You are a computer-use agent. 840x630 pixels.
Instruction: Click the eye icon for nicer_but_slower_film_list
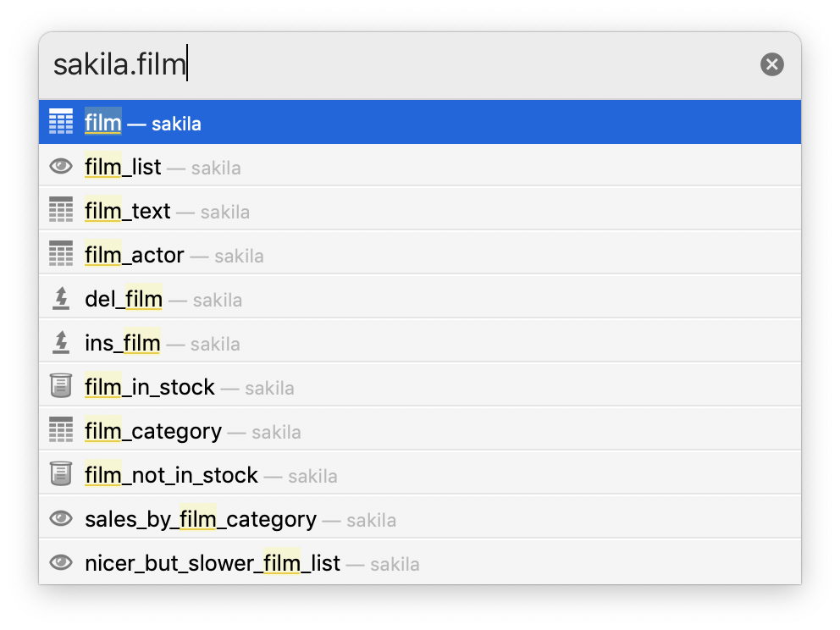pyautogui.click(x=61, y=562)
